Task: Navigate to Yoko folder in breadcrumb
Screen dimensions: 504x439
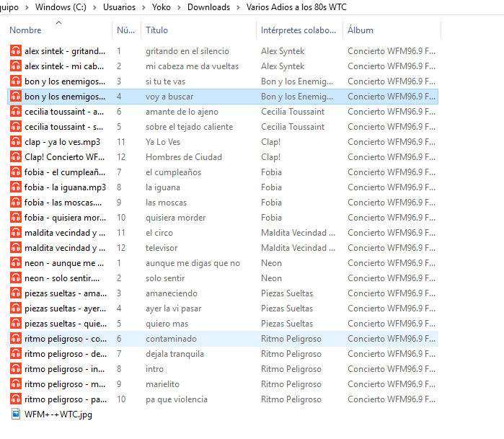Action: (162, 7)
